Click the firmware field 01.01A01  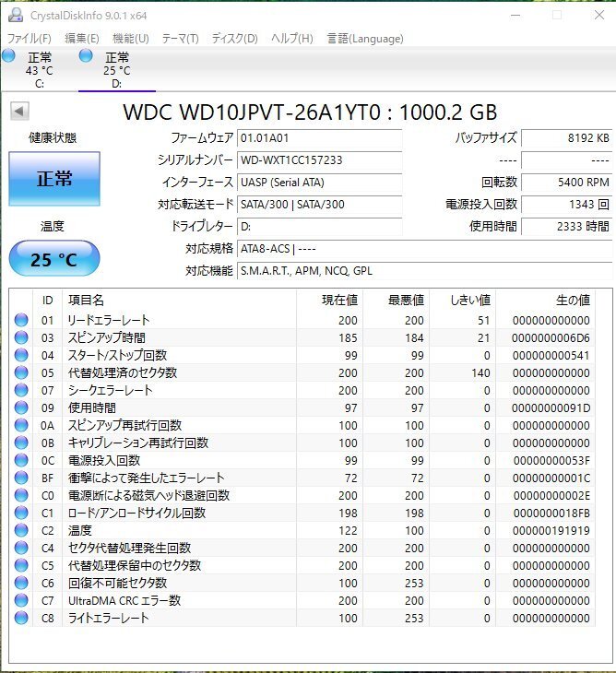319,138
